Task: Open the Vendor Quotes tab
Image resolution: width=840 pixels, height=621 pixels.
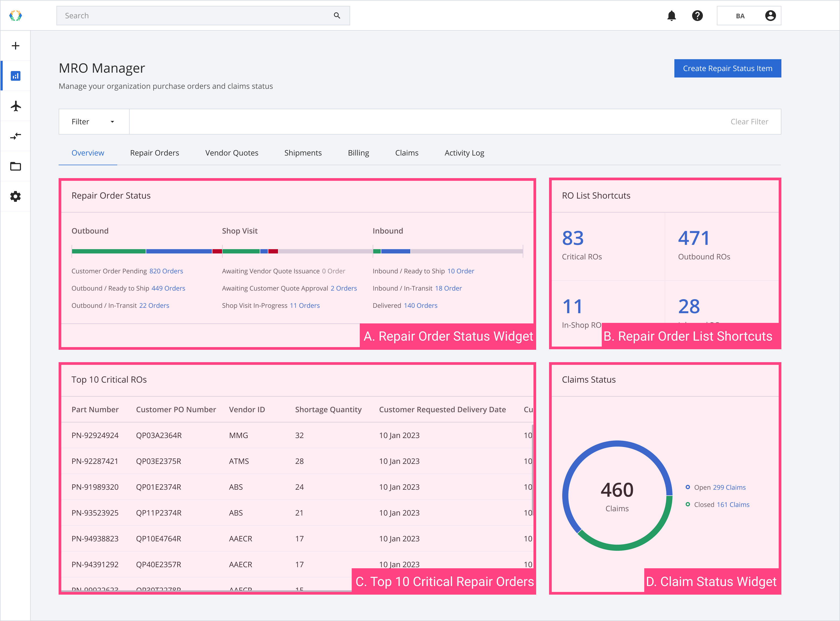Action: pos(232,153)
